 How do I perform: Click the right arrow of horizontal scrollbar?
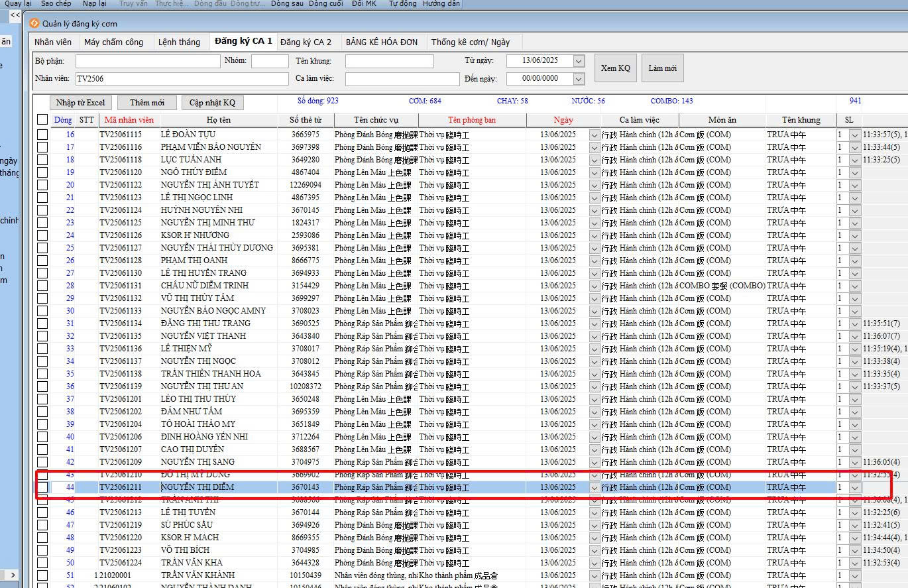[x=13, y=575]
